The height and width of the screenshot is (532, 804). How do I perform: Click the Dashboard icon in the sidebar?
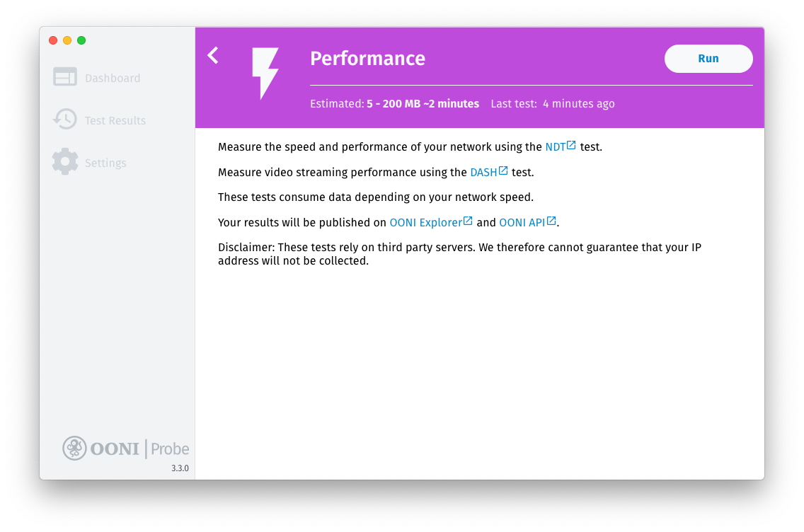pos(65,77)
